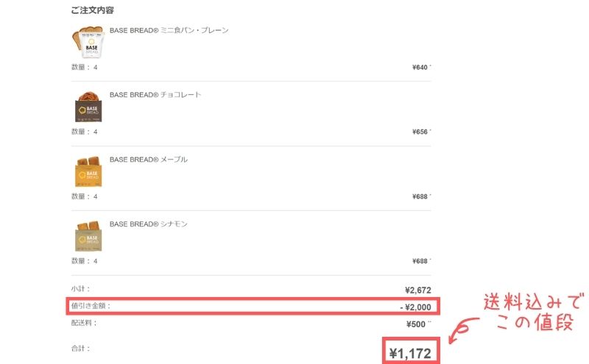Click the total ¥1,172 amount
589x364 pixels.
tap(410, 354)
